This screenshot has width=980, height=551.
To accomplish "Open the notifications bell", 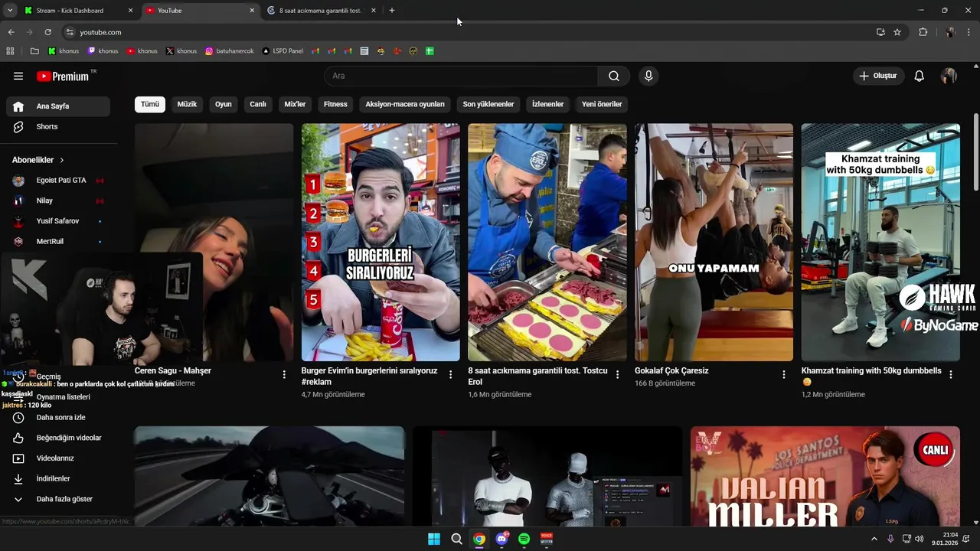I will coord(920,76).
